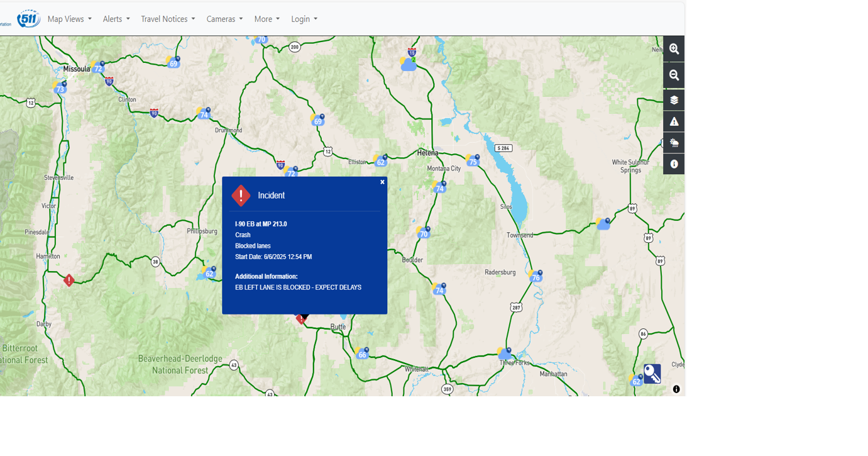Open the weather marker 75 near Helena
868x456 pixels.
point(473,160)
